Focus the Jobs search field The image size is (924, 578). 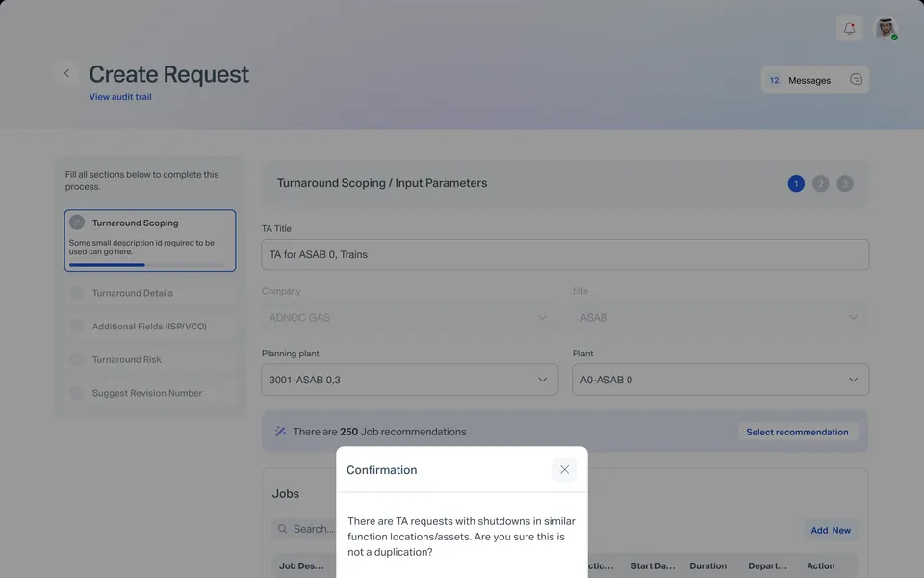point(305,529)
